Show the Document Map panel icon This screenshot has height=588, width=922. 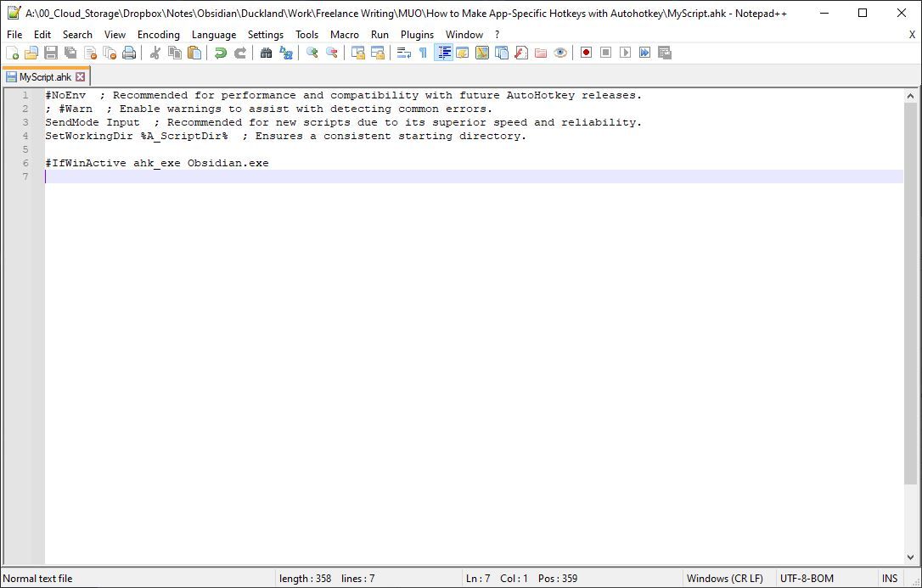point(482,53)
